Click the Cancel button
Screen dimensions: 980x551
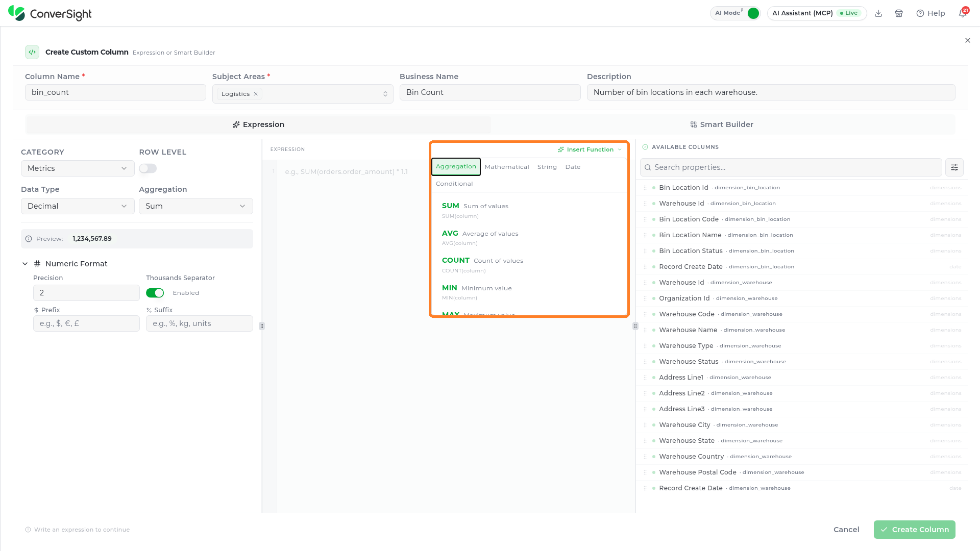[x=846, y=530]
